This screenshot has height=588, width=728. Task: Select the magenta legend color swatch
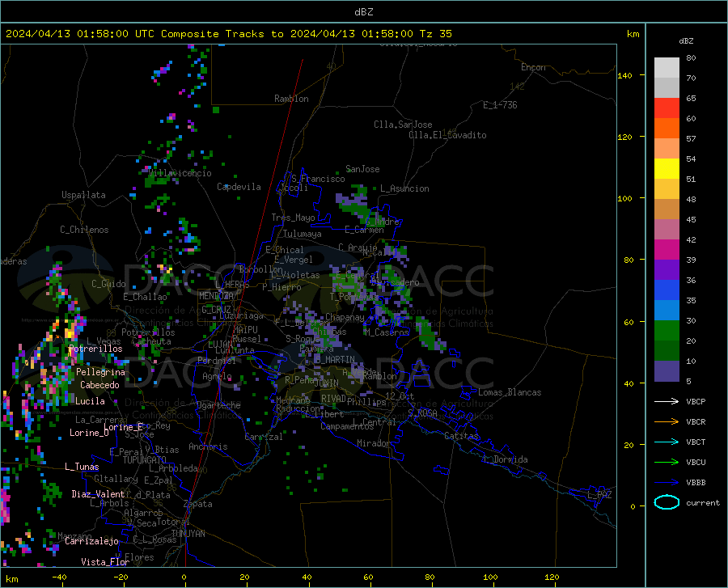pyautogui.click(x=667, y=250)
